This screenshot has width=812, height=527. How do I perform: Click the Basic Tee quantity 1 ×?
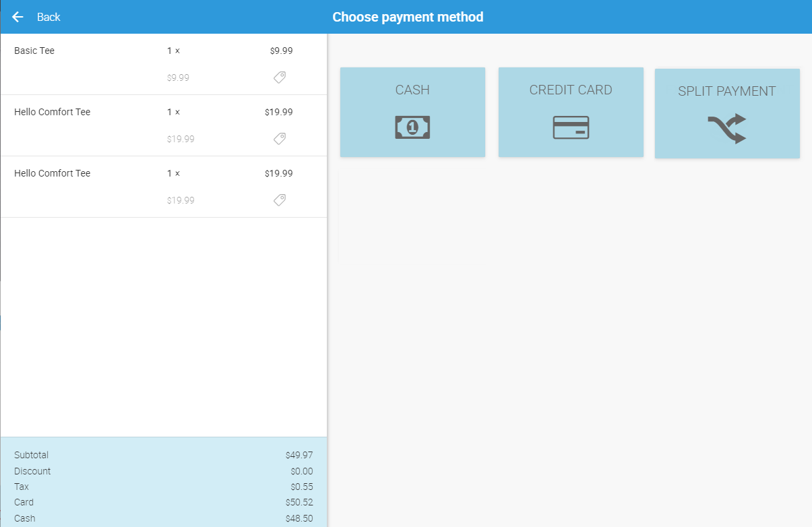tap(173, 51)
